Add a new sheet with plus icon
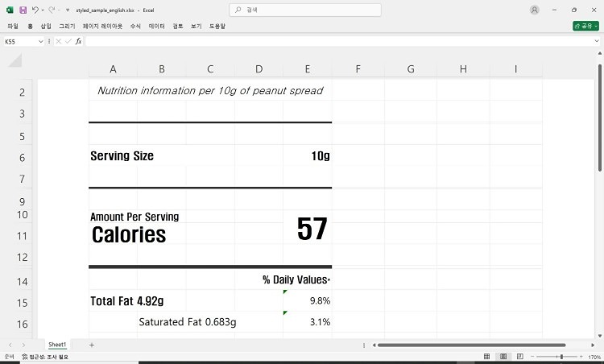 pyautogui.click(x=91, y=345)
